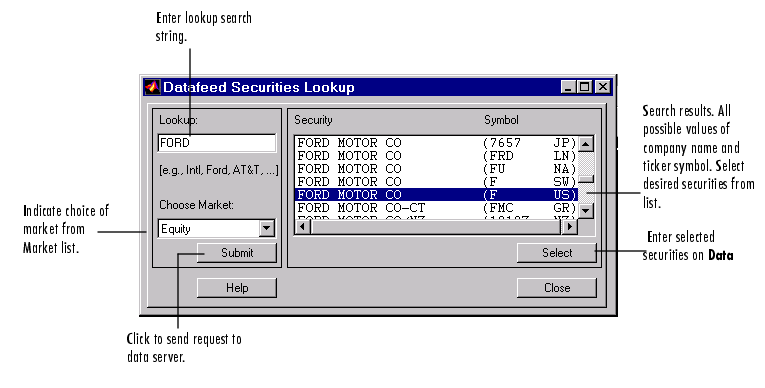This screenshot has width=765, height=388.
Task: Click the Close button at bottom
Action: pos(557,288)
